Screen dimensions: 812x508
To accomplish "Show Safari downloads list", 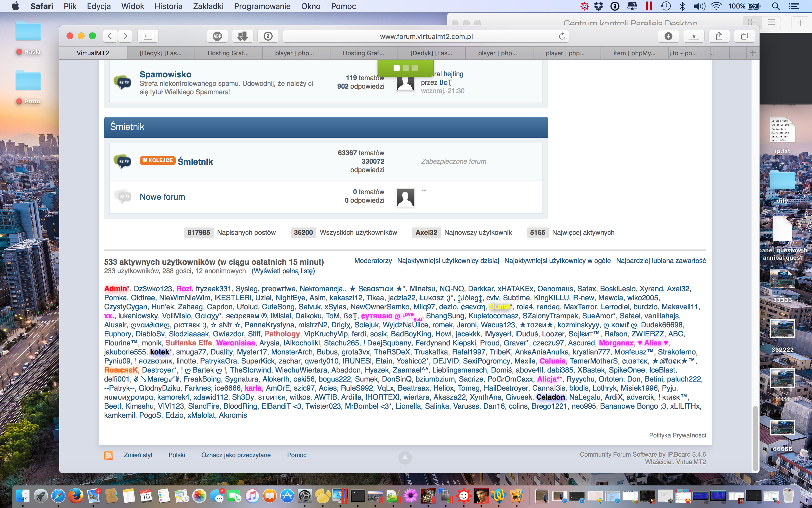I will pyautogui.click(x=668, y=36).
